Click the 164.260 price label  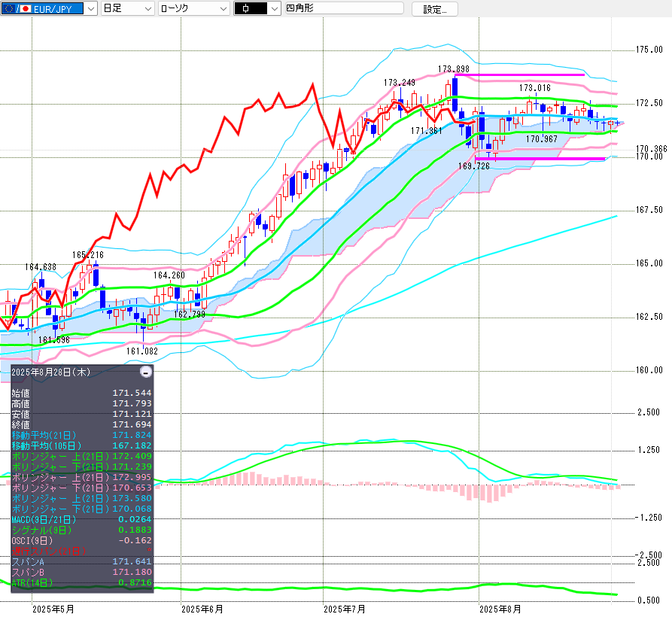click(x=169, y=275)
